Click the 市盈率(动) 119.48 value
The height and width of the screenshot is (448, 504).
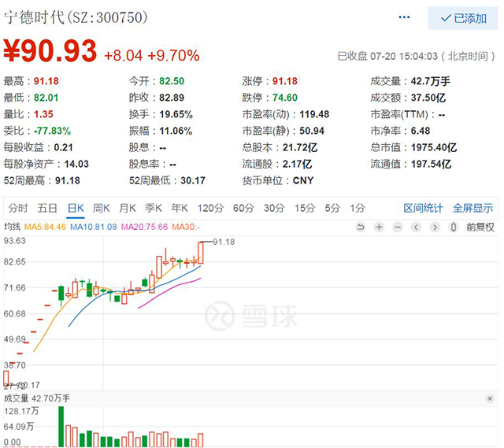pyautogui.click(x=314, y=114)
